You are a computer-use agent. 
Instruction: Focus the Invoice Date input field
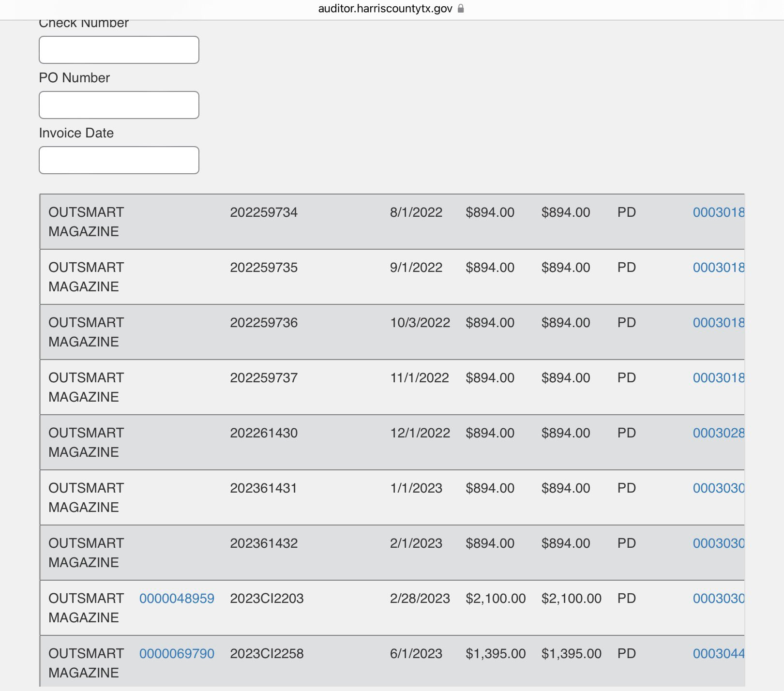[119, 160]
